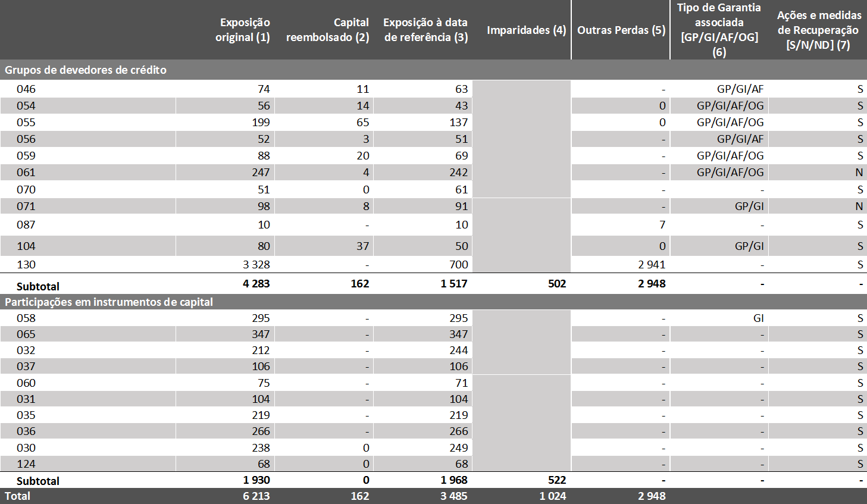The image size is (867, 504).
Task: Select row label 070
Action: [26, 189]
